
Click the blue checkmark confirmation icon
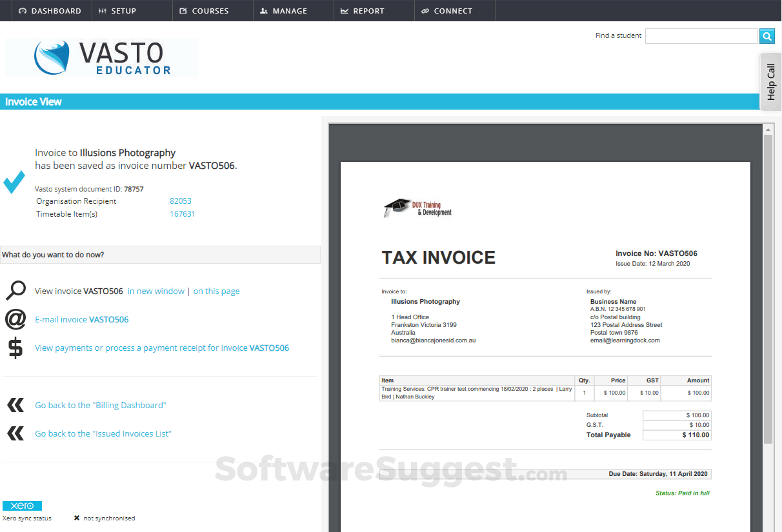(14, 182)
